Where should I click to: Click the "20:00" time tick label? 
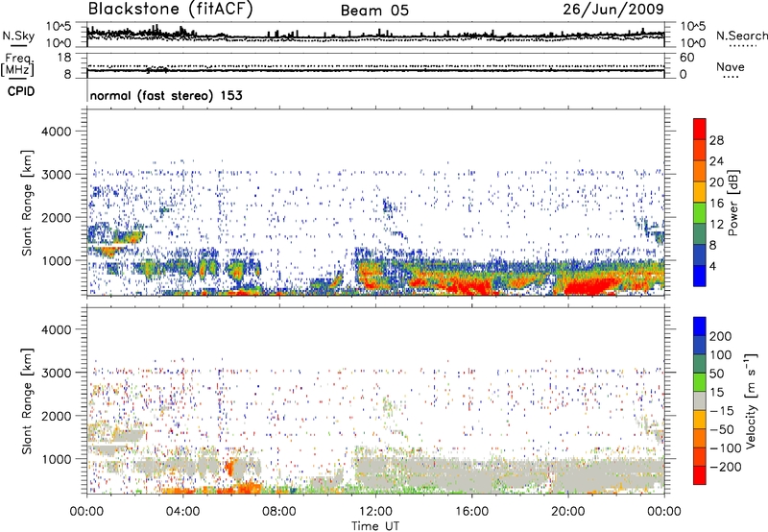[567, 512]
